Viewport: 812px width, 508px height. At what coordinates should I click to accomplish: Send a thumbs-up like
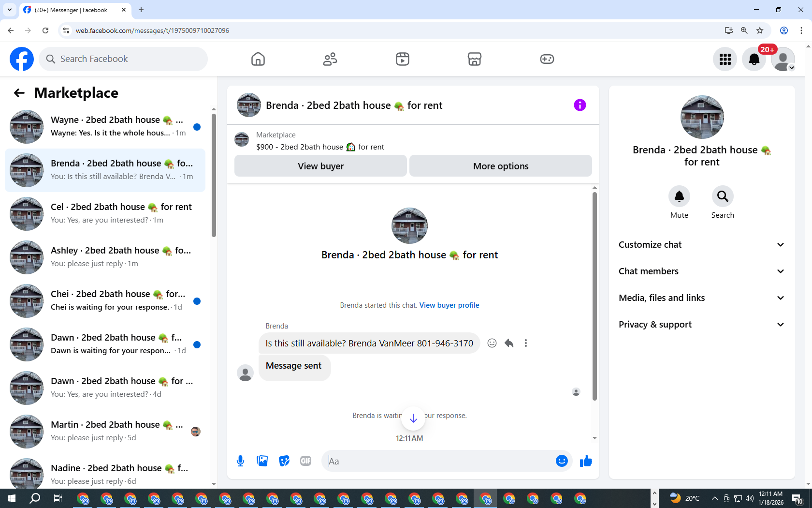pos(586,461)
